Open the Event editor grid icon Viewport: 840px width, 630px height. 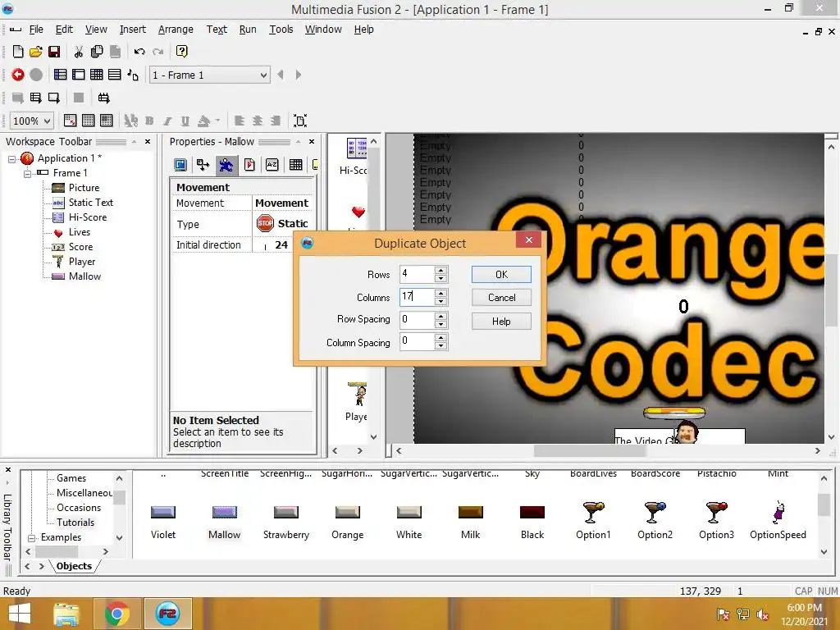97,75
